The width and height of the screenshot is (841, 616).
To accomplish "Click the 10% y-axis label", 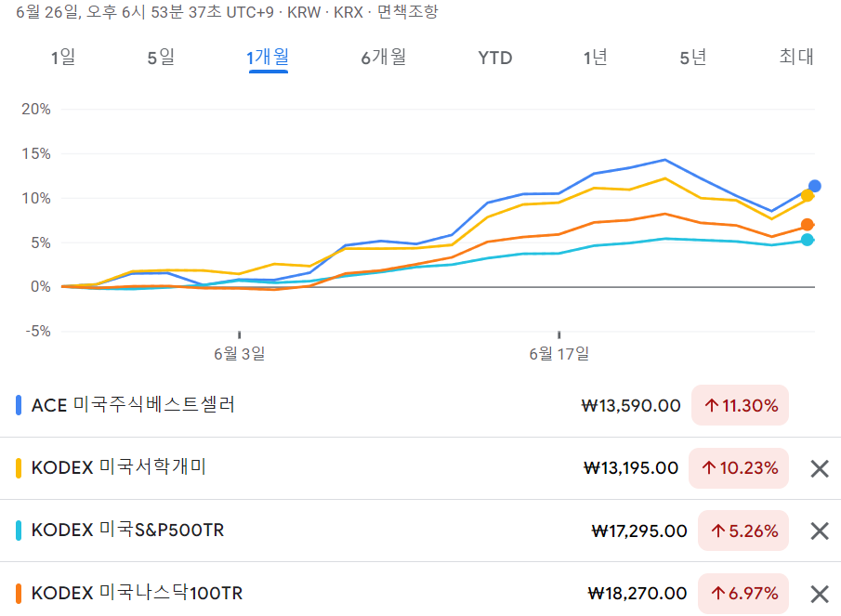I will (36, 198).
